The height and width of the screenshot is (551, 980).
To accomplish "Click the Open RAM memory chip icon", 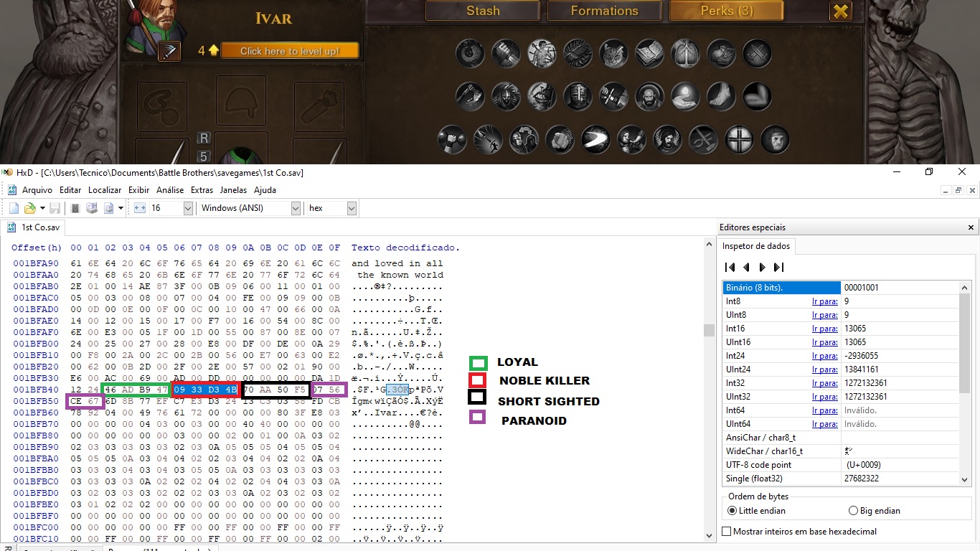I will 75,208.
